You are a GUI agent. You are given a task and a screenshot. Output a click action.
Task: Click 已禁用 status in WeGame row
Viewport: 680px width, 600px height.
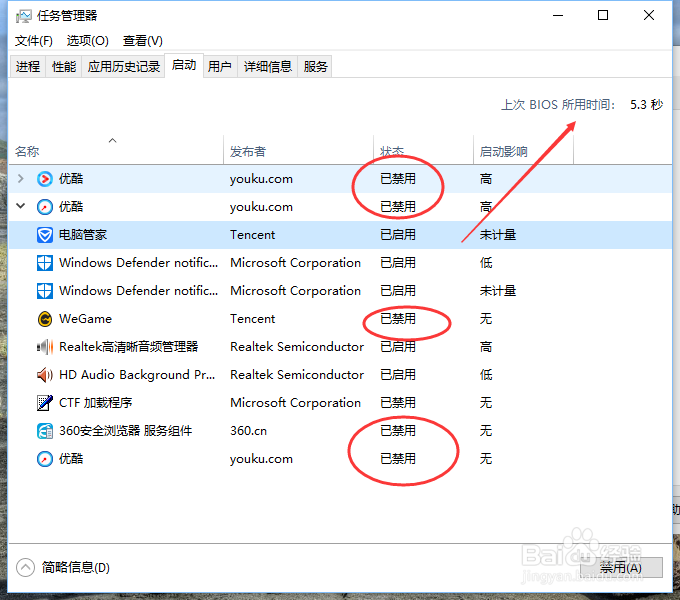(x=398, y=319)
